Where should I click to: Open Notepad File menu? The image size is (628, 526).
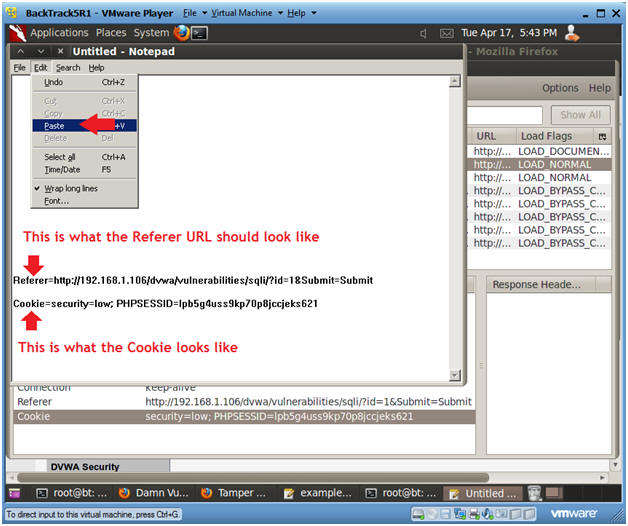point(19,68)
